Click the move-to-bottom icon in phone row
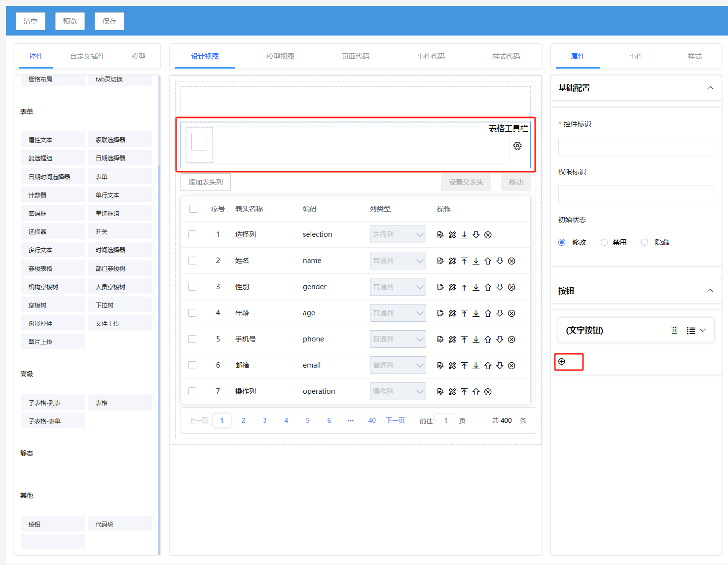Screen dimensions: 728x565 pyautogui.click(x=476, y=339)
